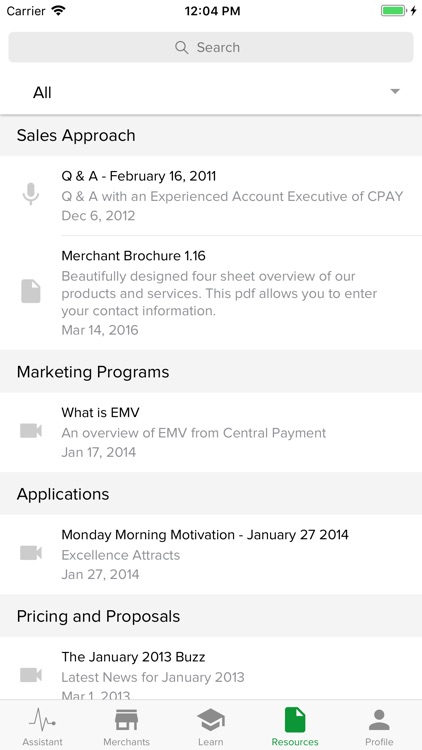Tap the microphone icon beside Q & A
The height and width of the screenshot is (750, 422).
[31, 194]
